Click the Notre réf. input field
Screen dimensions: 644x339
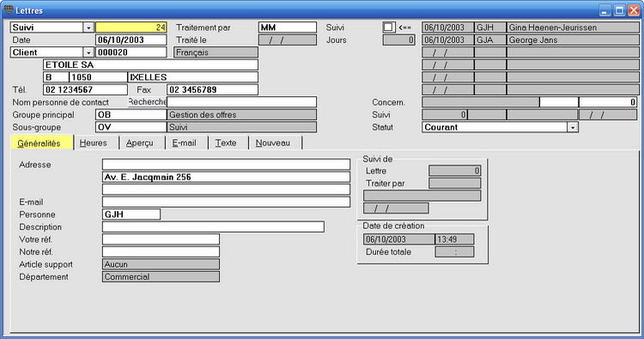coord(161,251)
